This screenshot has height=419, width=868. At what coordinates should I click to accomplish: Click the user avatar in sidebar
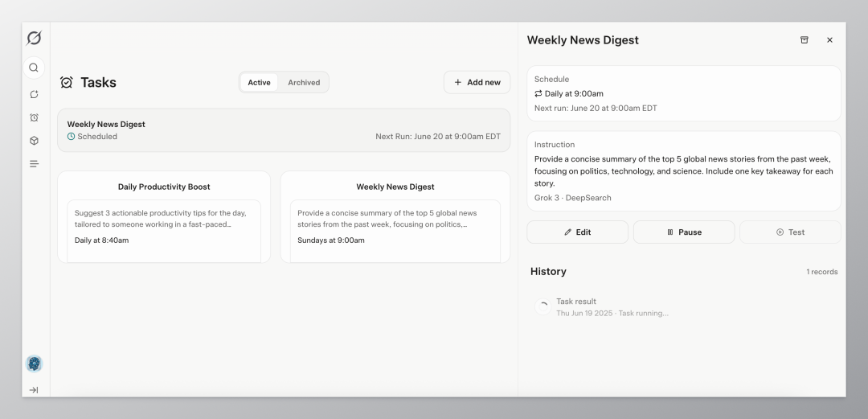(34, 364)
